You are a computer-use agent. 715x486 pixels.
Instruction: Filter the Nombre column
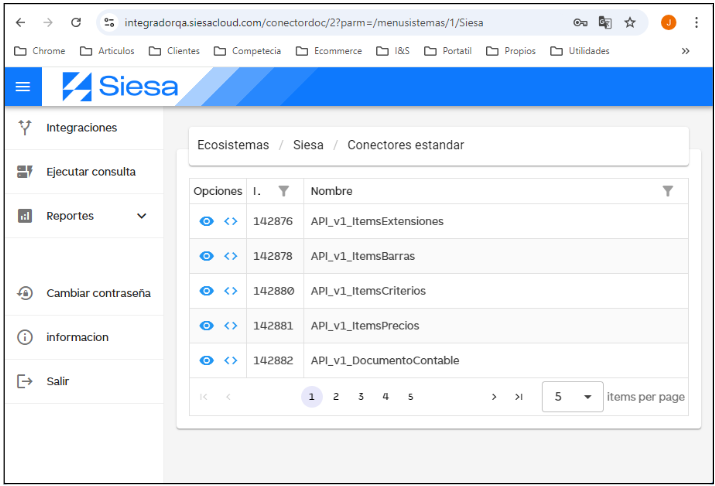(668, 191)
